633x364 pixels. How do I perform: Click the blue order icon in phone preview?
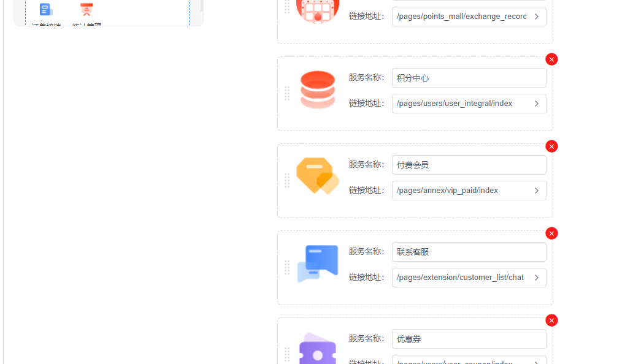[x=46, y=9]
